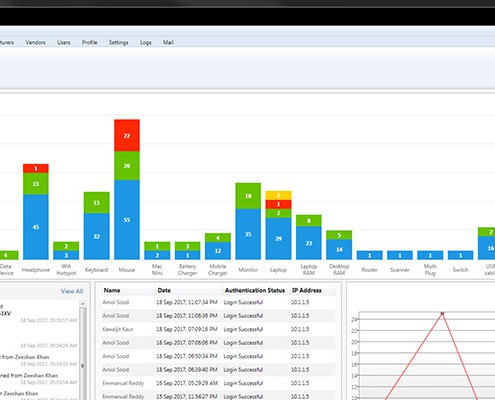495x400 pixels.
Task: Click the blue 35 segment of Monitor bar
Action: click(x=248, y=234)
